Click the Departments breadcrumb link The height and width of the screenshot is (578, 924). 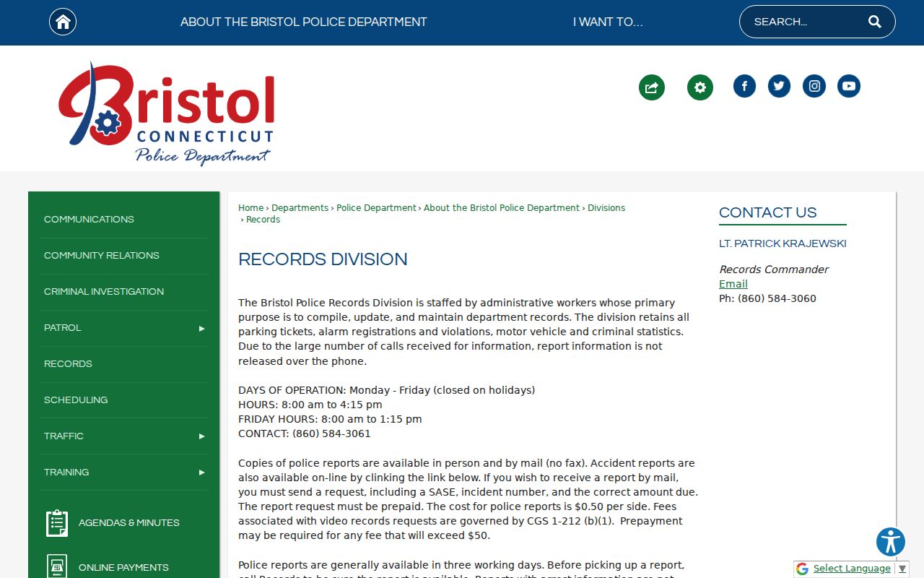point(300,208)
